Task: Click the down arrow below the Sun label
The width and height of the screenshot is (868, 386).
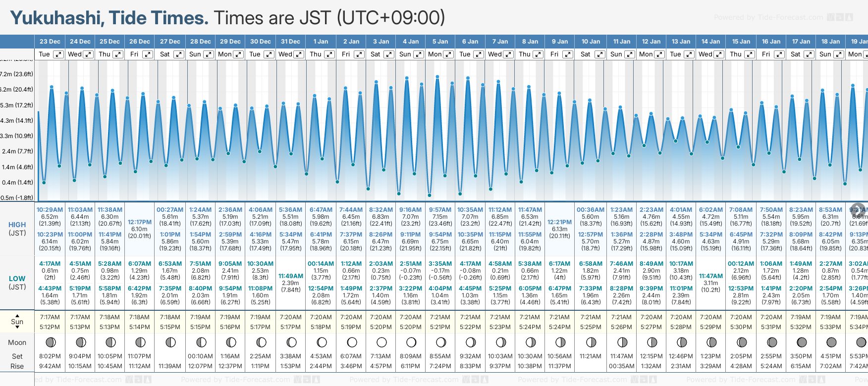Action: (17, 328)
